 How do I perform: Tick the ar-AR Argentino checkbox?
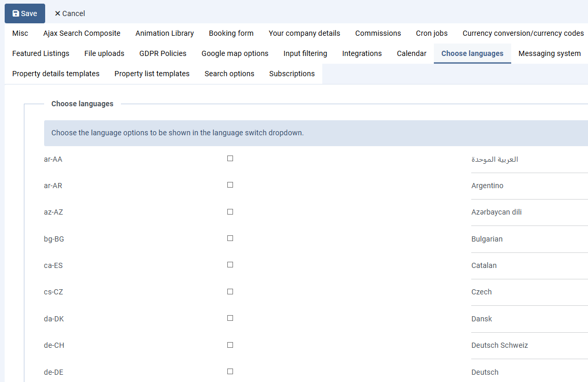(230, 185)
